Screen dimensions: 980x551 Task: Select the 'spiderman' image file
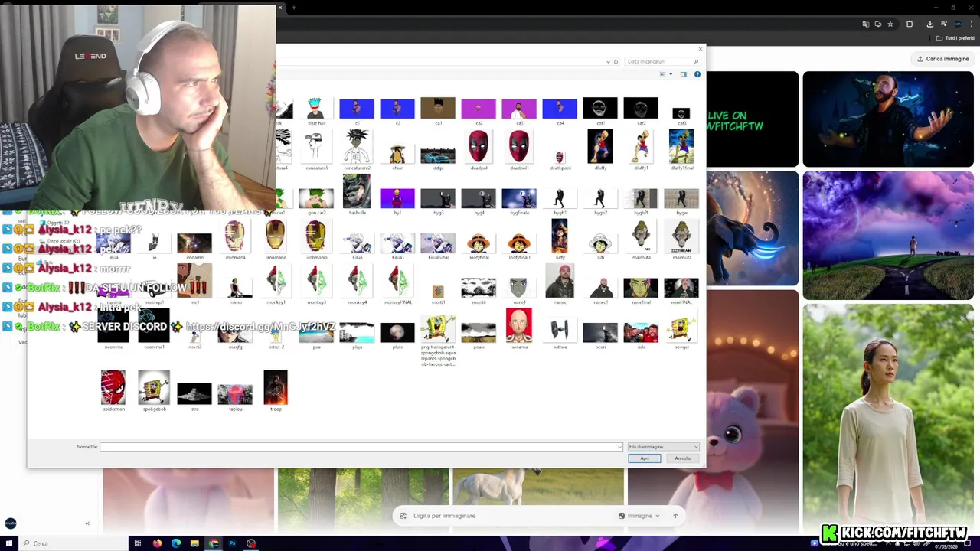coord(113,391)
